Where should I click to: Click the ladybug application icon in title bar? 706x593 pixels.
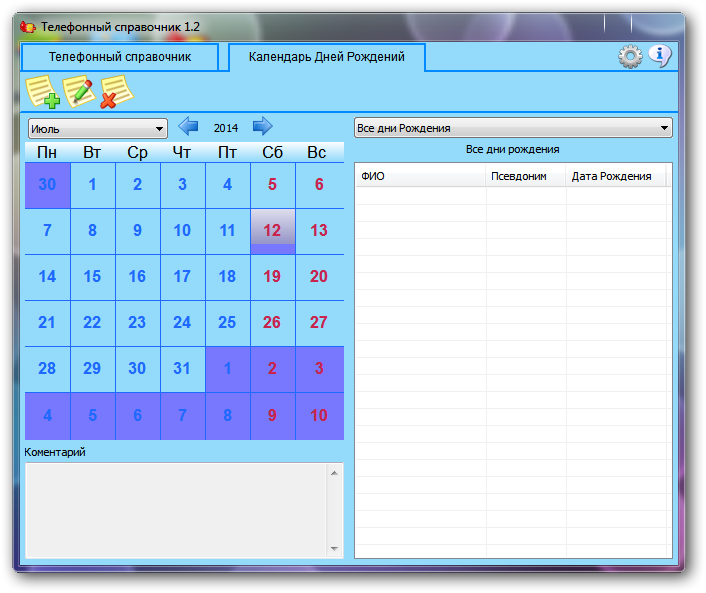28,26
